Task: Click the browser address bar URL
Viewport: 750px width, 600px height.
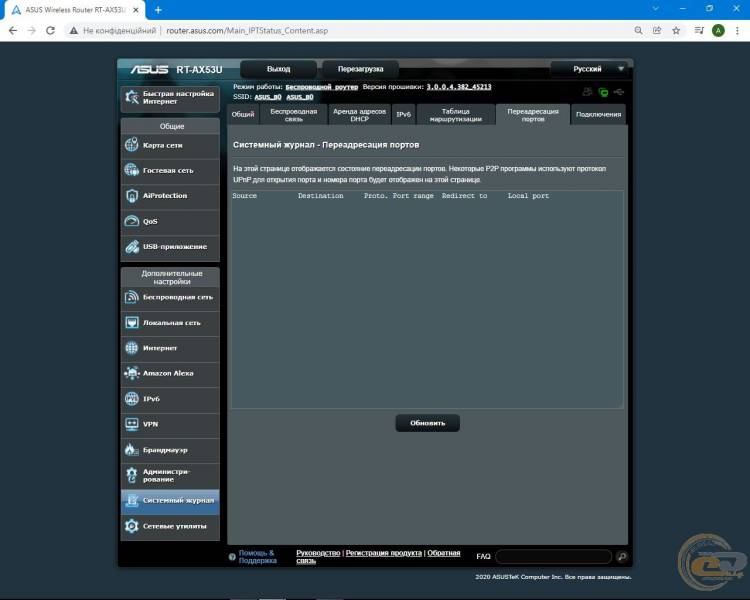Action: (247, 31)
